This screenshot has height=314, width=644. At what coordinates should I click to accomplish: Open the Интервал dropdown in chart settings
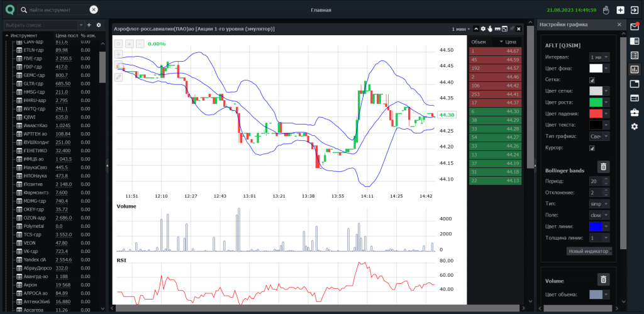pyautogui.click(x=599, y=57)
